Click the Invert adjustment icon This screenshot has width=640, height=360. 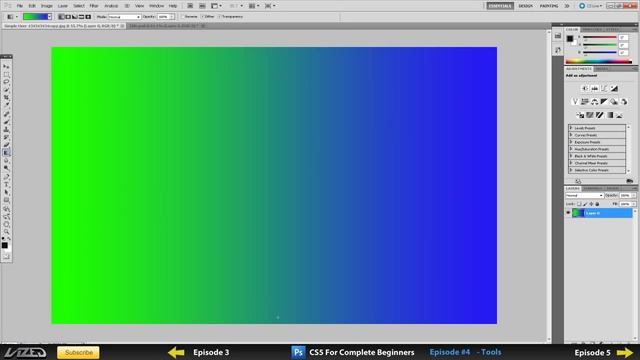pos(580,116)
